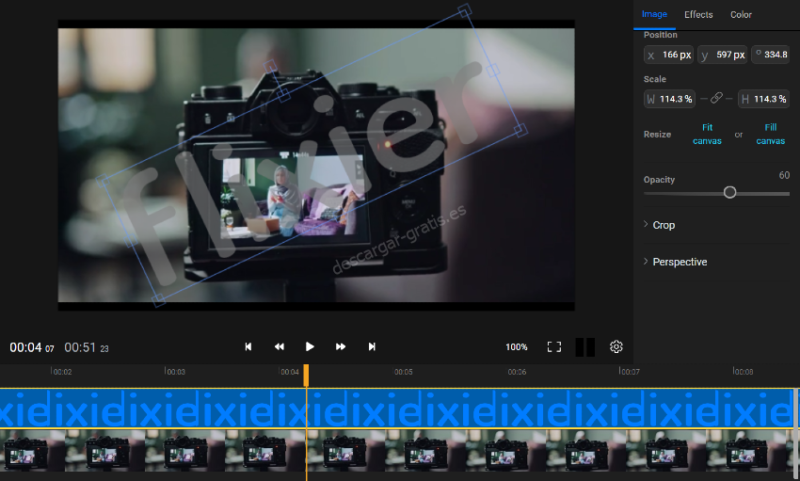Click the rotation angle input field
800x481 pixels.
tap(774, 55)
